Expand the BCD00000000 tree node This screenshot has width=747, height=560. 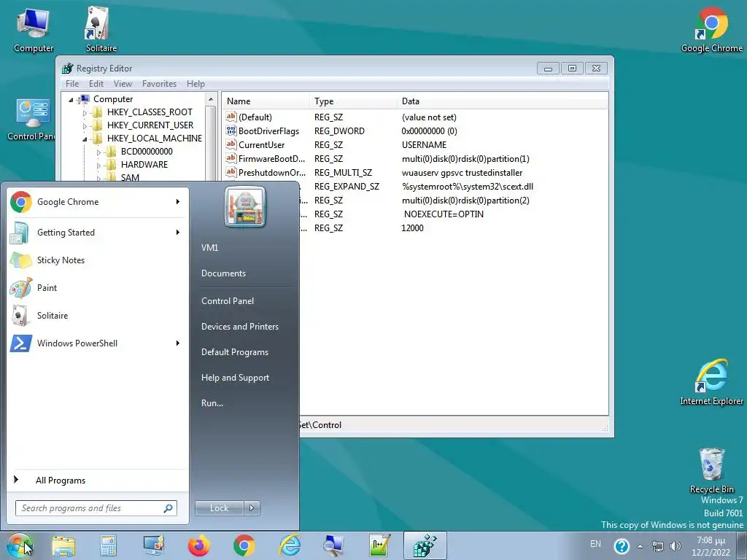pos(98,152)
